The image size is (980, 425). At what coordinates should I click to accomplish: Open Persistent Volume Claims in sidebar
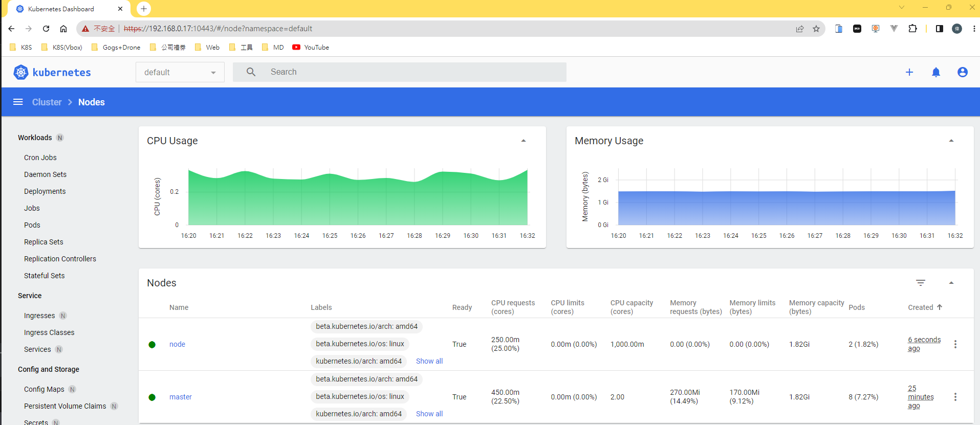65,406
